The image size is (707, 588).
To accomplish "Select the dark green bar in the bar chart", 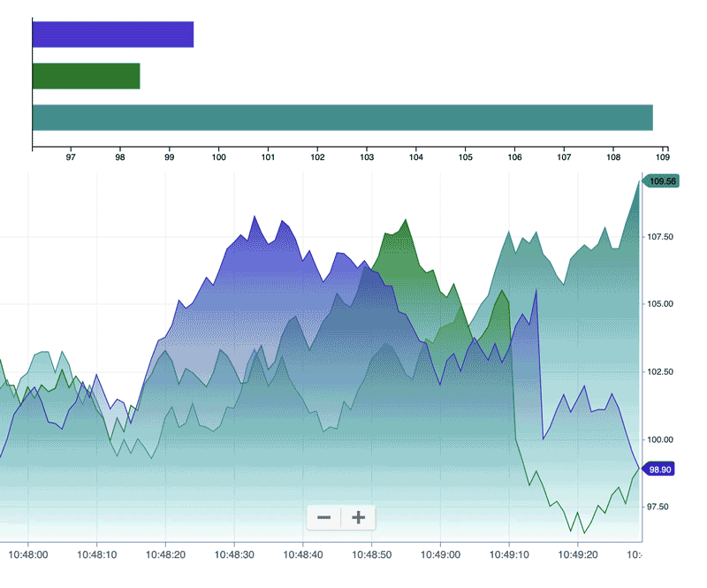I will 87,76.
